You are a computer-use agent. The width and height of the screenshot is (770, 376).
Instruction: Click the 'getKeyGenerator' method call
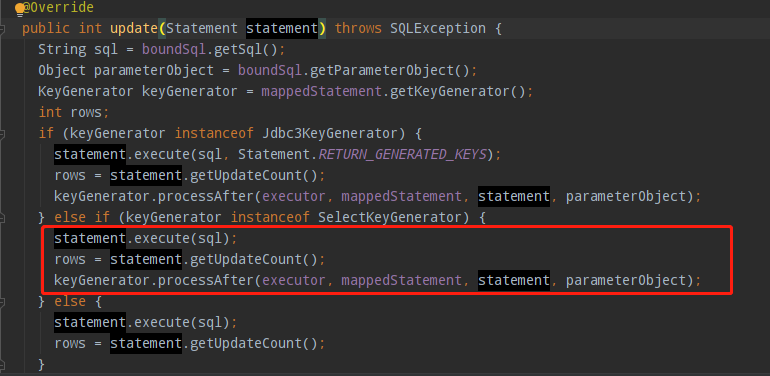click(450, 92)
